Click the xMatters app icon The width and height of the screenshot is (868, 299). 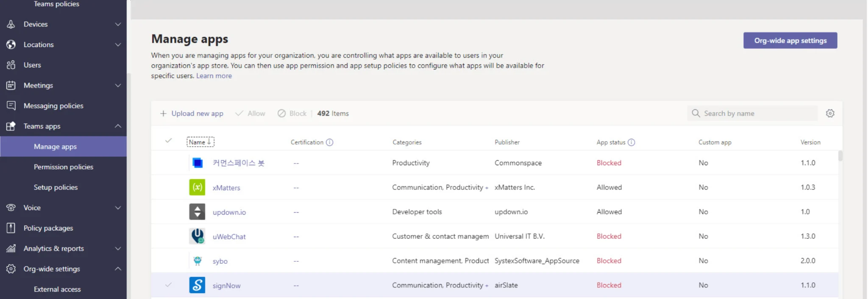(197, 187)
